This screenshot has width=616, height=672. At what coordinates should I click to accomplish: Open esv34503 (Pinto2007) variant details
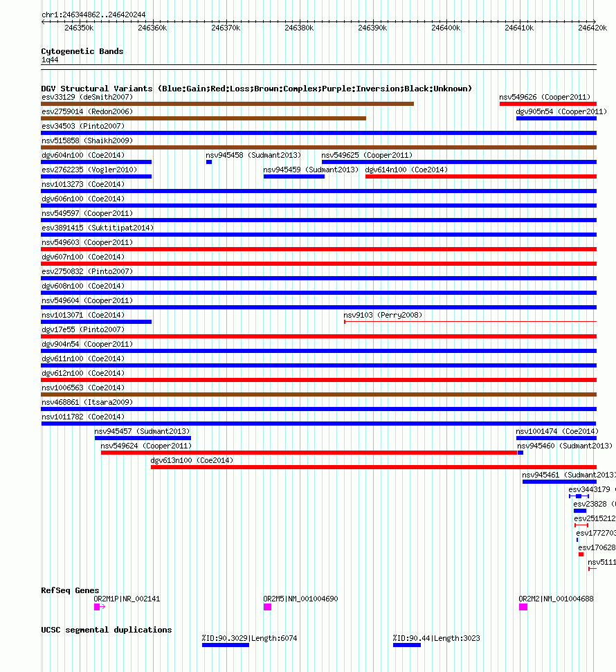tap(318, 133)
